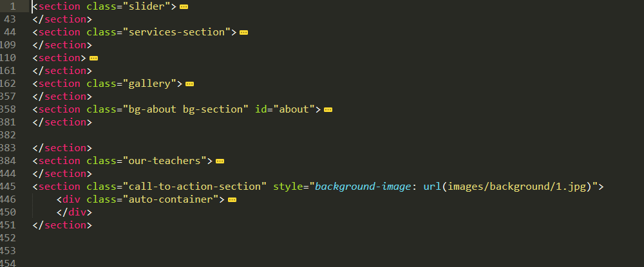Expand the folded marker on line 110

(x=93, y=58)
